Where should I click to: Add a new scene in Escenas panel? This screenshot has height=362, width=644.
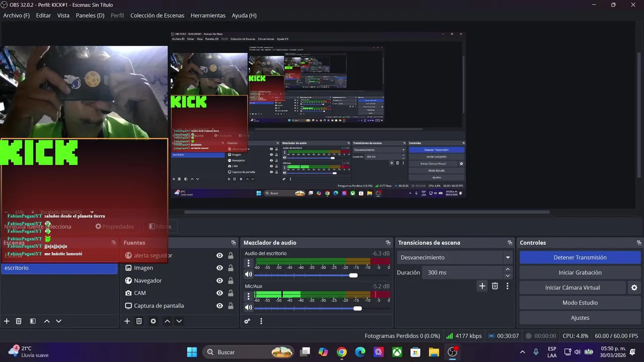tap(7, 321)
